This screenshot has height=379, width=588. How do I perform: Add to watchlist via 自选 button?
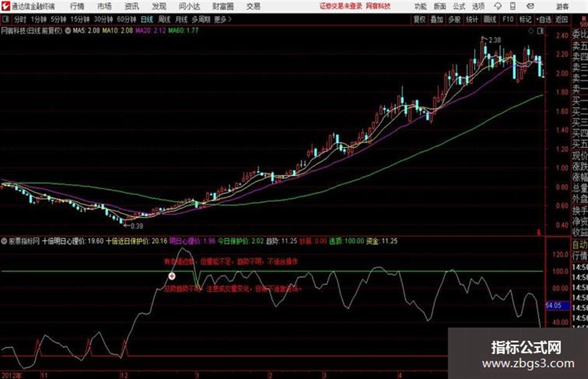[x=543, y=19]
